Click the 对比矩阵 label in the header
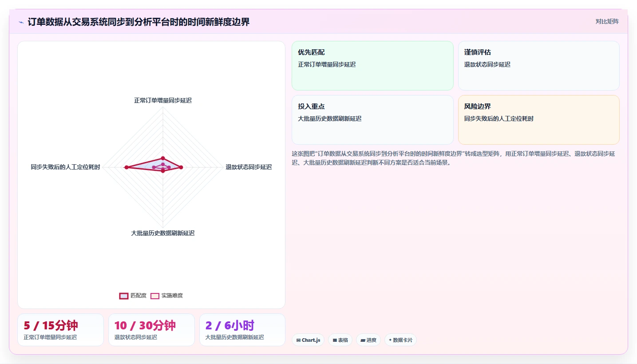This screenshot has width=637, height=364. point(607,21)
